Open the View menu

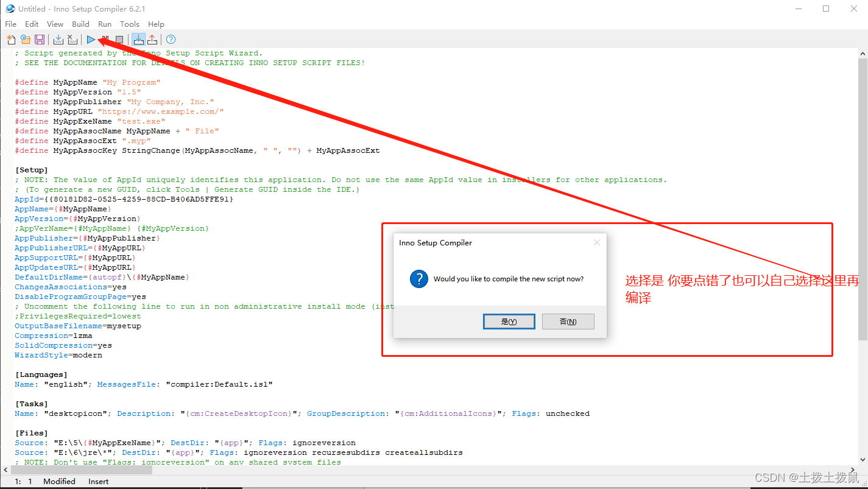pos(55,24)
